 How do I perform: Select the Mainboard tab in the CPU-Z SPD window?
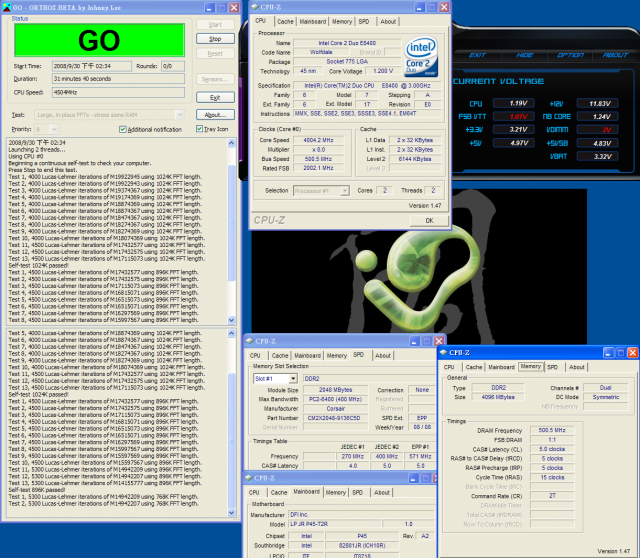[x=308, y=356]
